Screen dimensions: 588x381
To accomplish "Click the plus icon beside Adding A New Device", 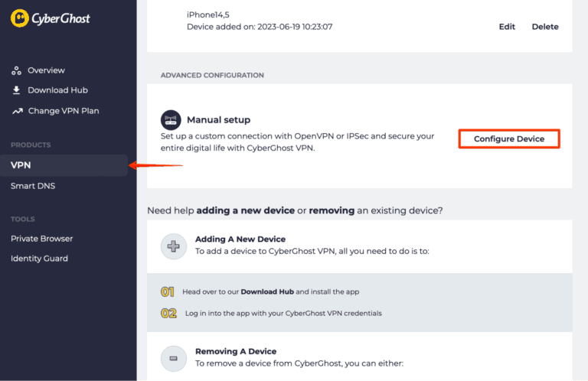I will (172, 245).
